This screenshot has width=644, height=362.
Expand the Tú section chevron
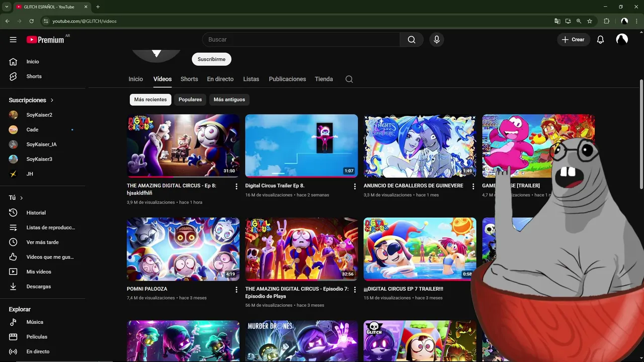tap(22, 198)
